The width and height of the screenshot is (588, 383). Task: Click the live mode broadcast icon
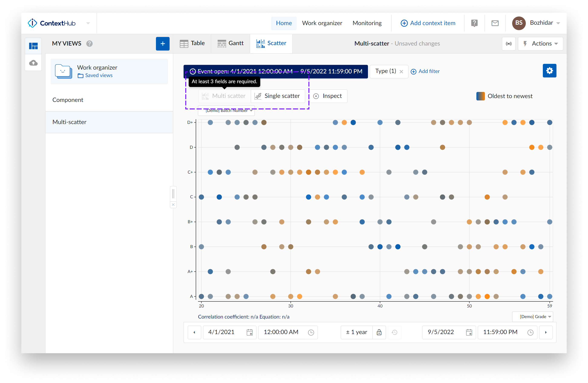(509, 44)
